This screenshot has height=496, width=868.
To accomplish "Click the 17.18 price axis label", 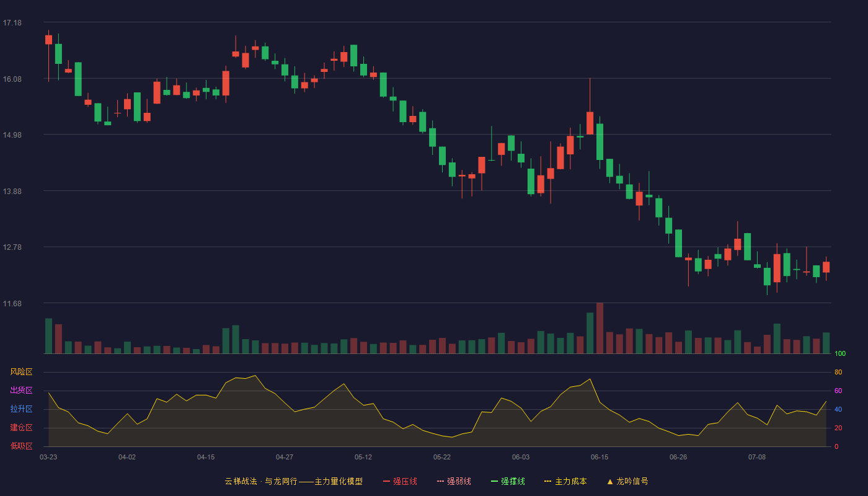I will [x=12, y=23].
